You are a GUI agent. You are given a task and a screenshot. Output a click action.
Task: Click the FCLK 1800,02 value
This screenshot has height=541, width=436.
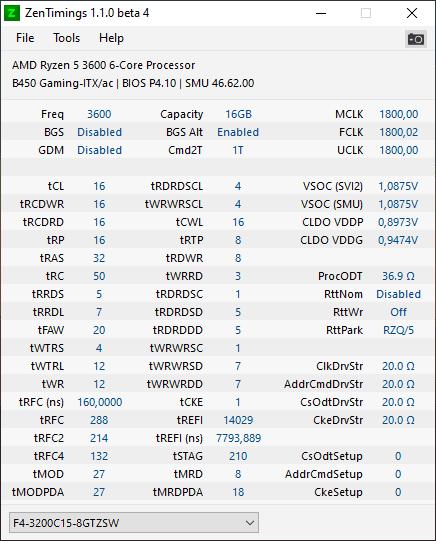(x=399, y=132)
